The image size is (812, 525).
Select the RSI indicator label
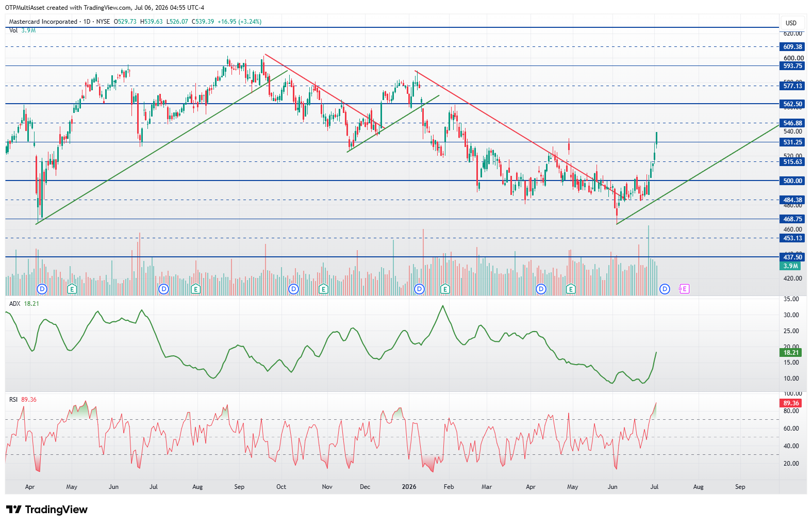[13, 399]
